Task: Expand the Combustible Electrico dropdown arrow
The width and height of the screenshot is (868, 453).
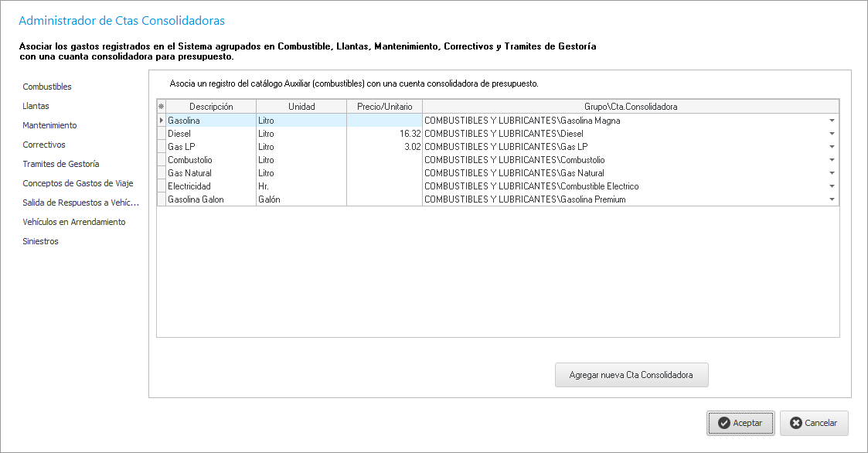Action: pos(832,186)
